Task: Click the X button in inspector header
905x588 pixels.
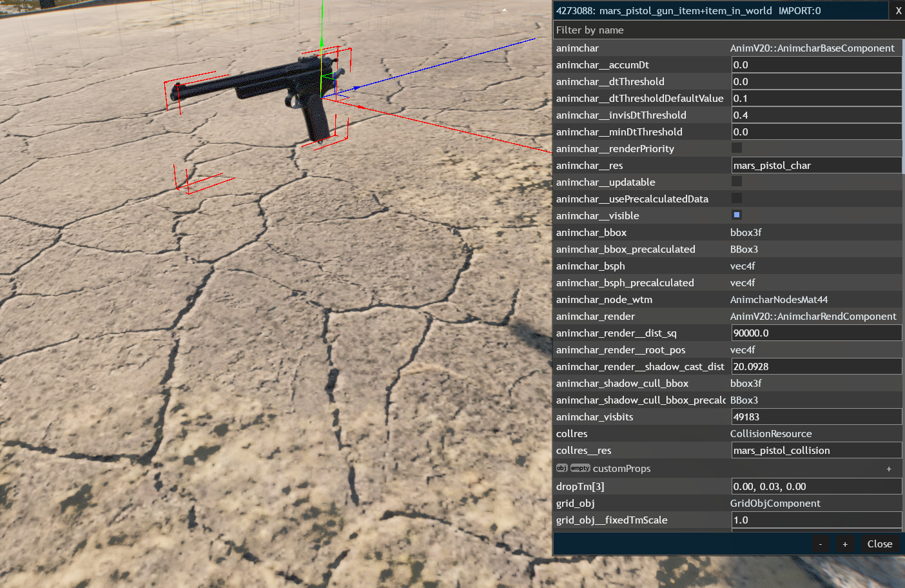Action: tap(898, 11)
